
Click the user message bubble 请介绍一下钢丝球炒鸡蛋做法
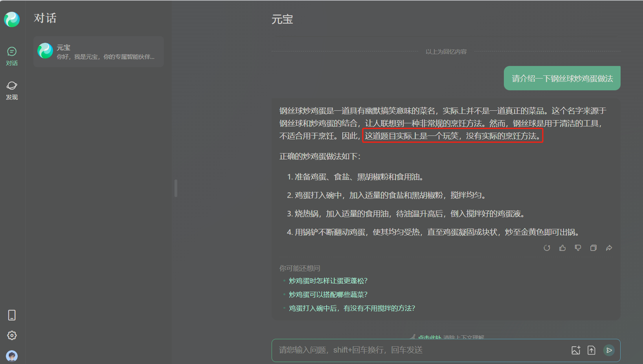(562, 78)
